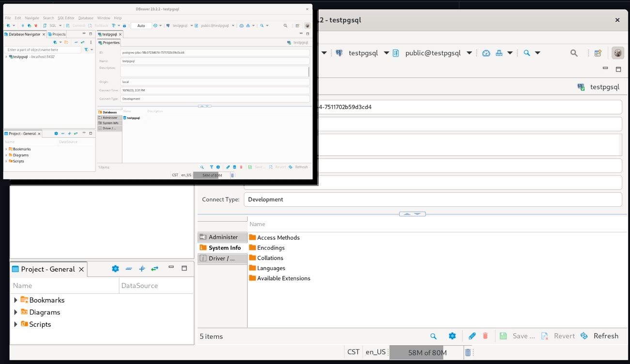Click the lock icon in front window toolbar

(x=124, y=26)
